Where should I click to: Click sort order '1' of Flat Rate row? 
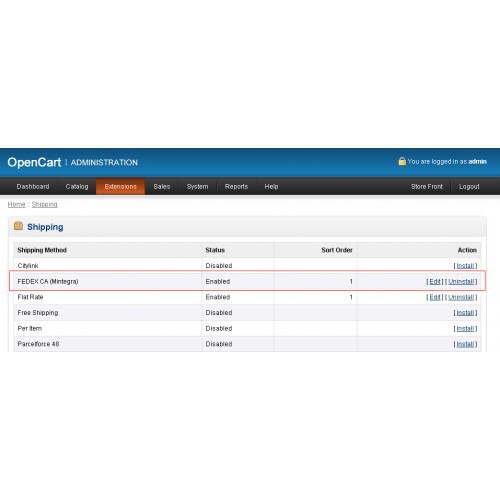click(x=351, y=297)
